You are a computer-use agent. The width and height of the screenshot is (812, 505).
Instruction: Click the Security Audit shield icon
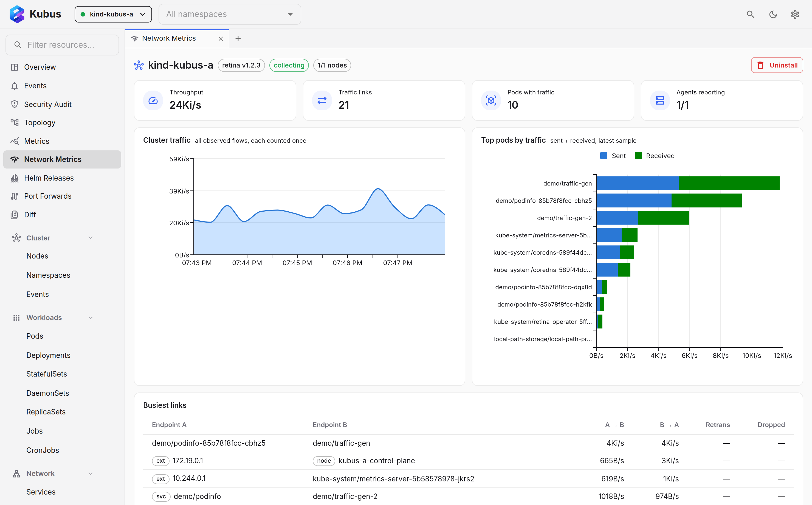point(14,104)
